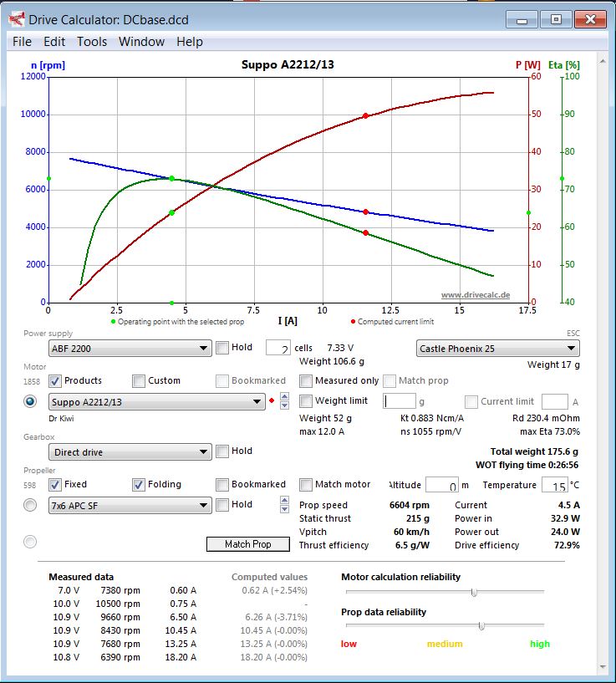Step motor selection up with small arrow
The image size is (616, 683).
click(284, 396)
